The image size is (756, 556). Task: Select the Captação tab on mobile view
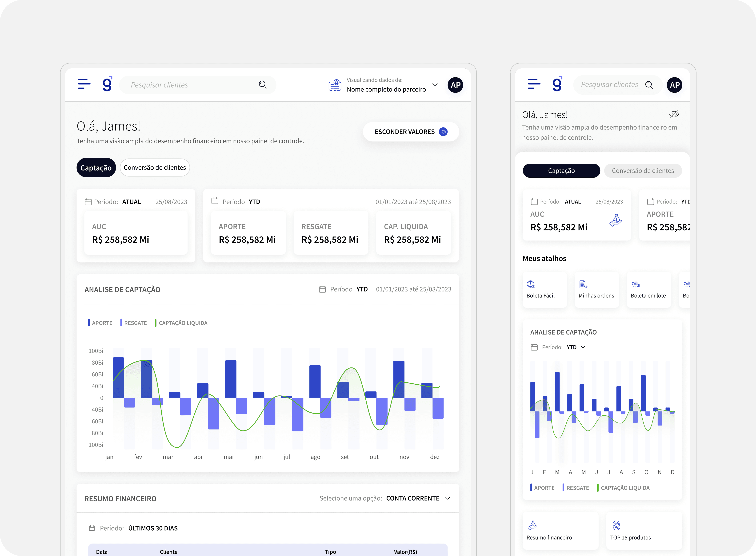[561, 171]
